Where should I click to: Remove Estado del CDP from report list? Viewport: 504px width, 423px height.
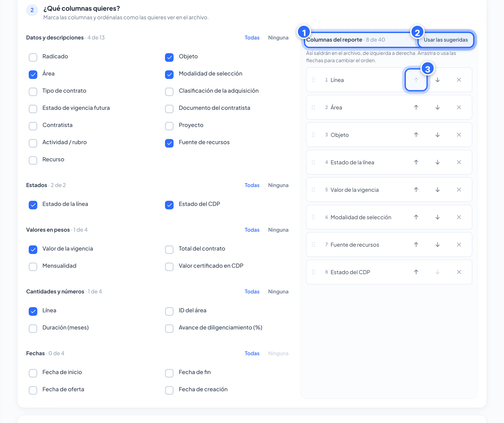[x=459, y=272]
